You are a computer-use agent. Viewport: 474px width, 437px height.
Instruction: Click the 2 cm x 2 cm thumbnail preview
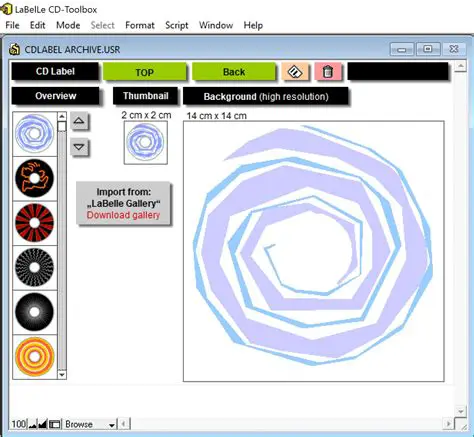pos(146,142)
